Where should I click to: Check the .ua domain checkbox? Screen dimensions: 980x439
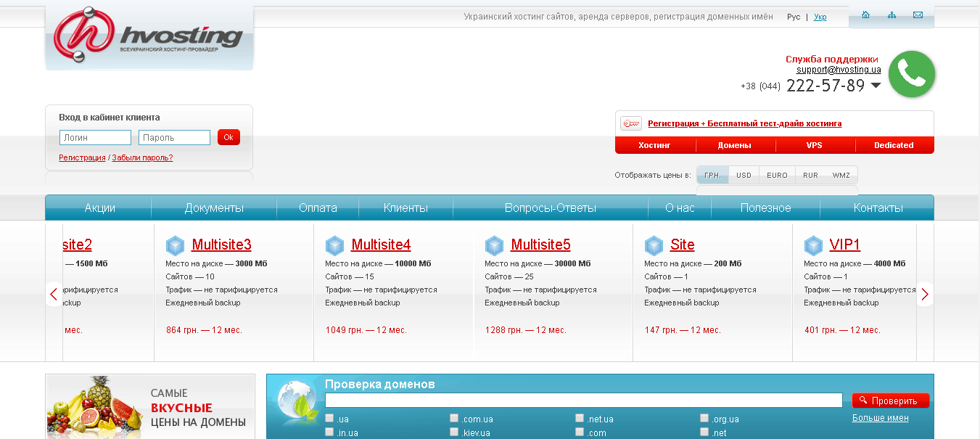click(329, 418)
